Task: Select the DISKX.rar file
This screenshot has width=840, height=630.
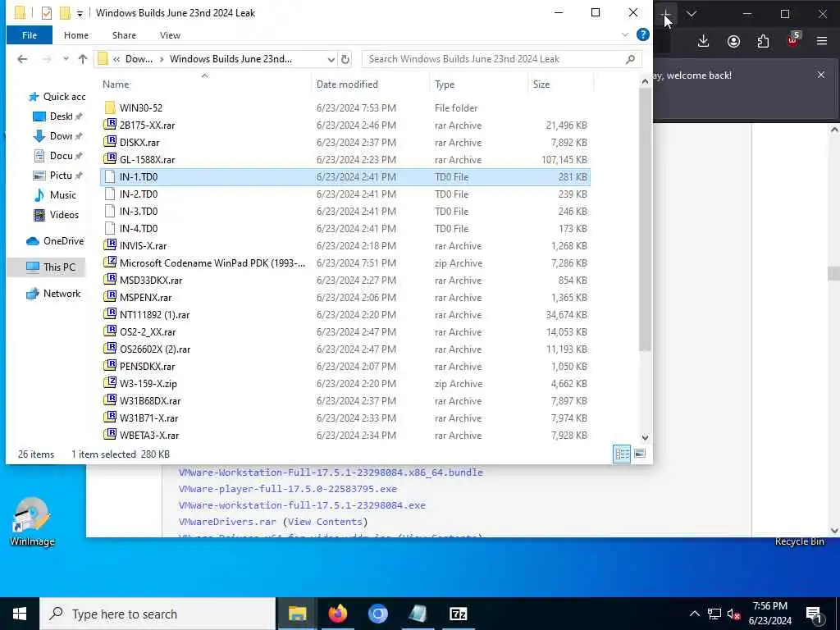Action: tap(139, 143)
